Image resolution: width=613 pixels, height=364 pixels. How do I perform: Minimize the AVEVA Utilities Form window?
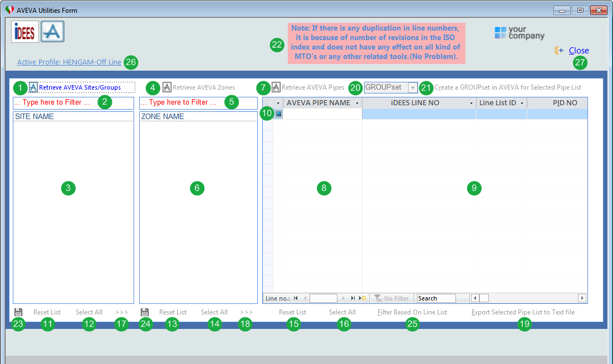[x=562, y=10]
